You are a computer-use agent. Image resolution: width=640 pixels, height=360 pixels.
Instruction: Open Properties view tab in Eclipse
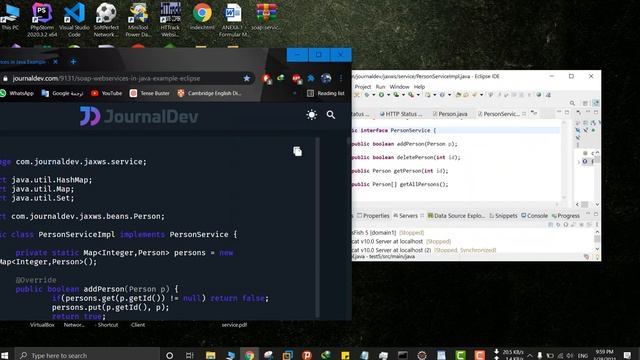[x=373, y=216]
